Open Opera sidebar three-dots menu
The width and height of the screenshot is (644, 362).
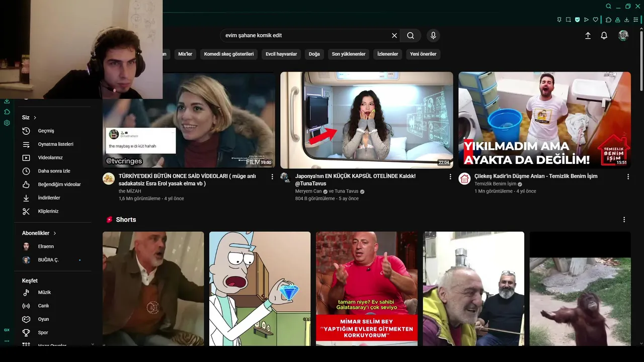[7, 341]
